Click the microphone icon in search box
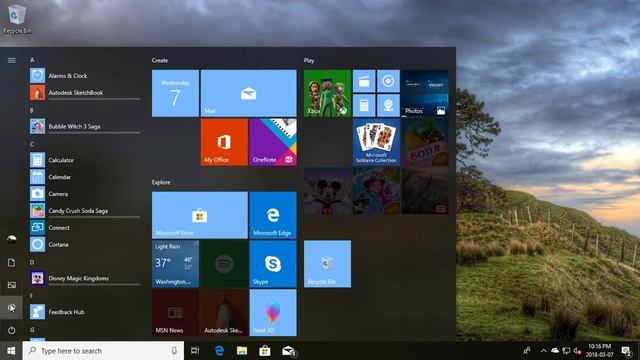This screenshot has width=640, height=360. click(174, 351)
